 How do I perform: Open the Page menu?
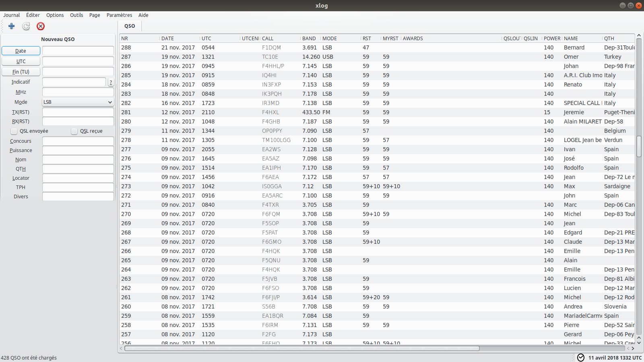pyautogui.click(x=95, y=15)
